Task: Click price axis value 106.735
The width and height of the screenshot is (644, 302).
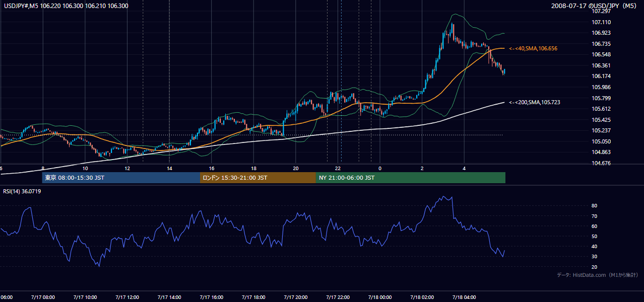Action: coord(602,44)
